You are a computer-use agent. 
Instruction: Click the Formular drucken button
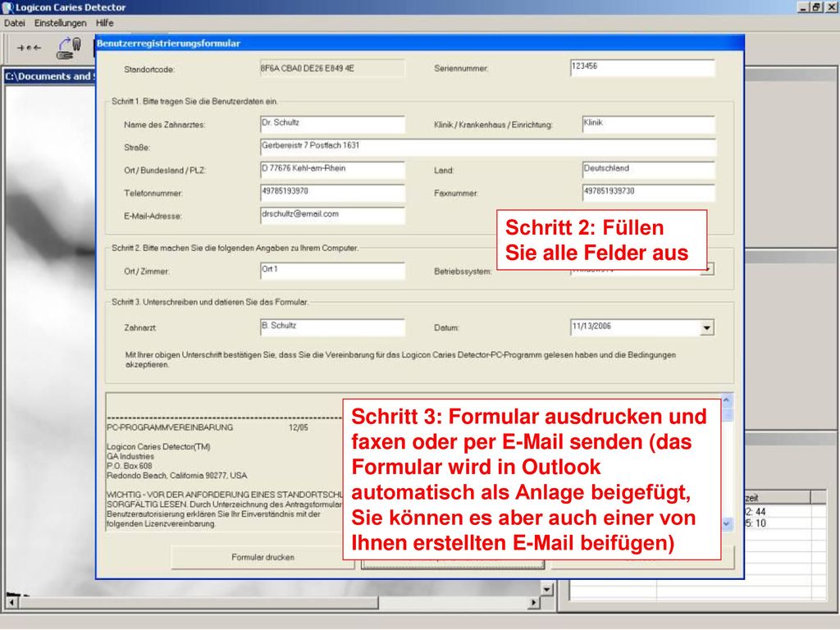262,557
